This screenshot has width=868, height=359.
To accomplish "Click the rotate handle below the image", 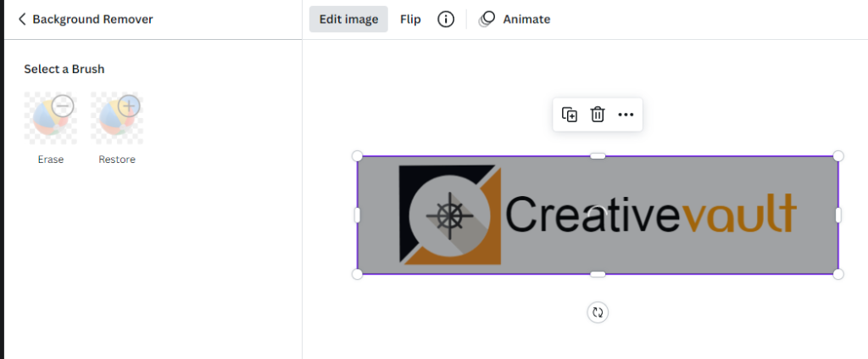I will pos(598,312).
